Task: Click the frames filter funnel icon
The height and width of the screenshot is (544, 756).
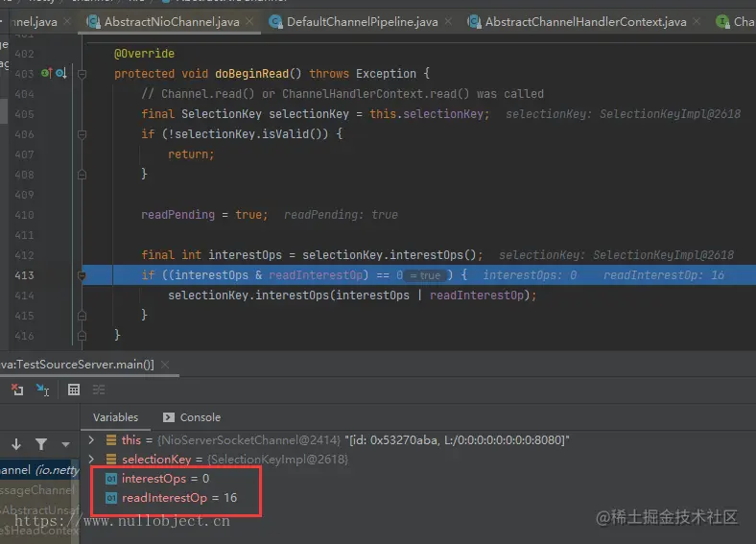Action: 41,444
